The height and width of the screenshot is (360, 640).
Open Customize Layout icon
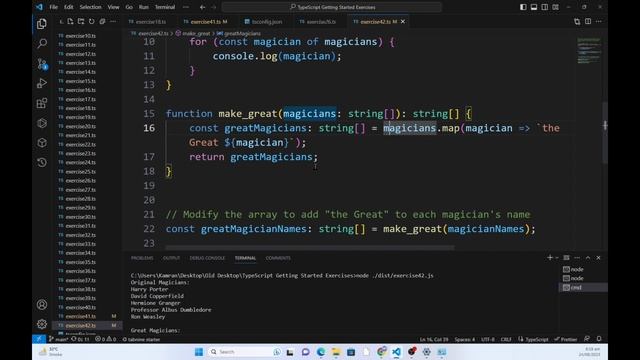tap(556, 7)
